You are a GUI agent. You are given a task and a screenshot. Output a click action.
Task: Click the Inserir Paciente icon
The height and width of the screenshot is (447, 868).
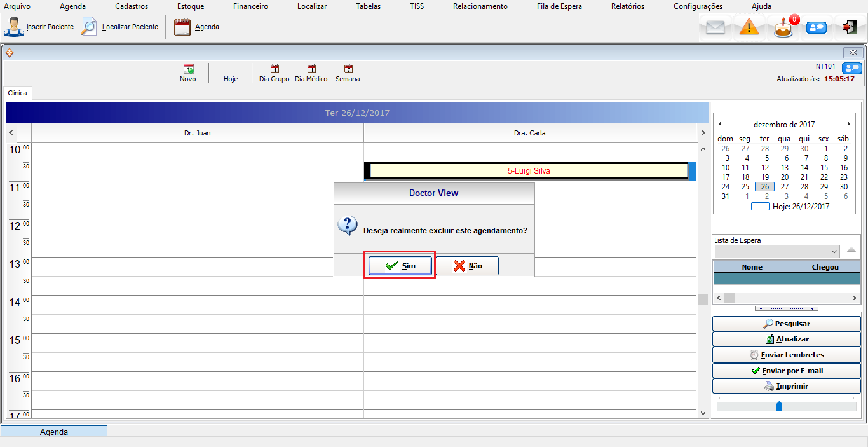pos(14,27)
